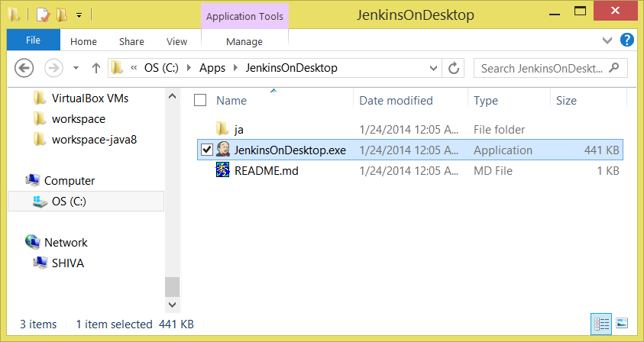Screen dimensions: 644x342
Task: Click the navigation pane scroll down arrow
Action: (173, 305)
